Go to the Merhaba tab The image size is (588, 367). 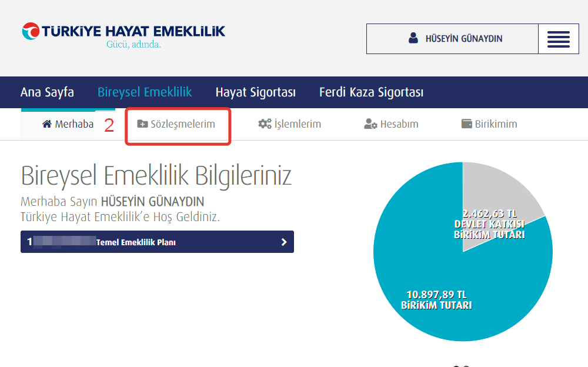point(67,124)
